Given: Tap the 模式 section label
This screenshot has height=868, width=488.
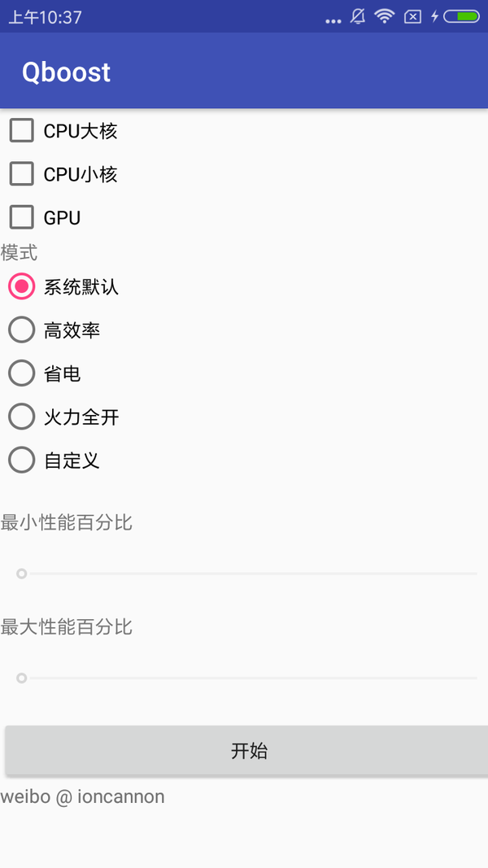Looking at the screenshot, I should tap(20, 252).
